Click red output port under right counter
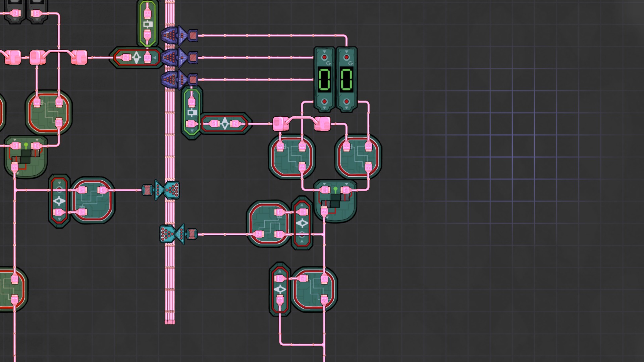Viewport: 644px width, 362px height. 346,102
